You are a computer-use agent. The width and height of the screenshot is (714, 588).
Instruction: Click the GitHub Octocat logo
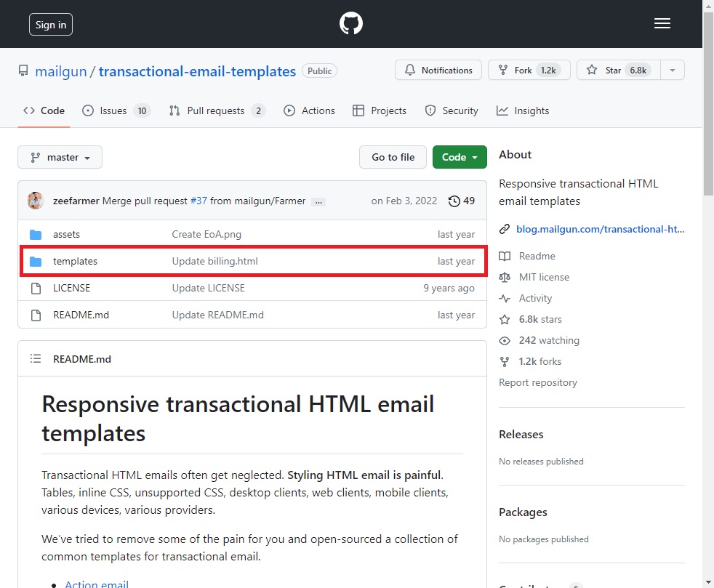tap(351, 23)
